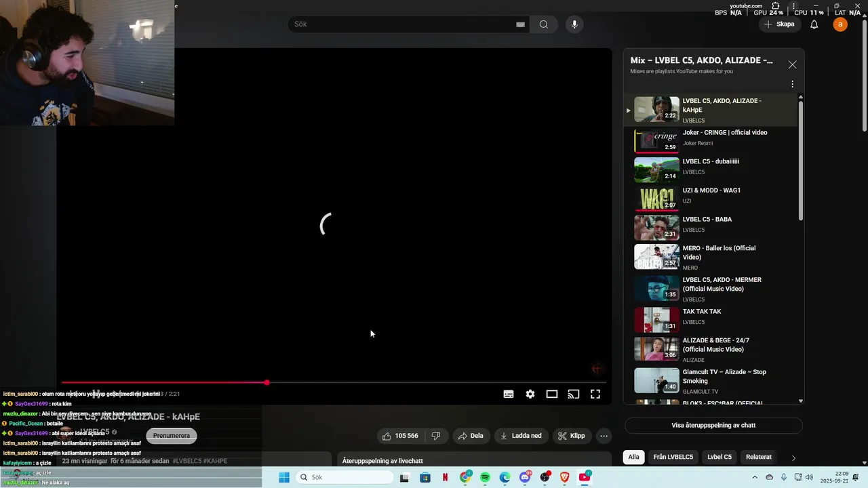Play LVBEL C5 - dubaiiiiiii from playlist

[x=712, y=169]
